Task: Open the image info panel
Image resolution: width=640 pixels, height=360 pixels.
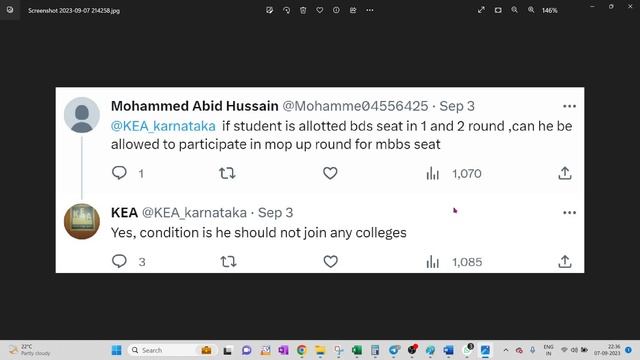Action: (336, 10)
